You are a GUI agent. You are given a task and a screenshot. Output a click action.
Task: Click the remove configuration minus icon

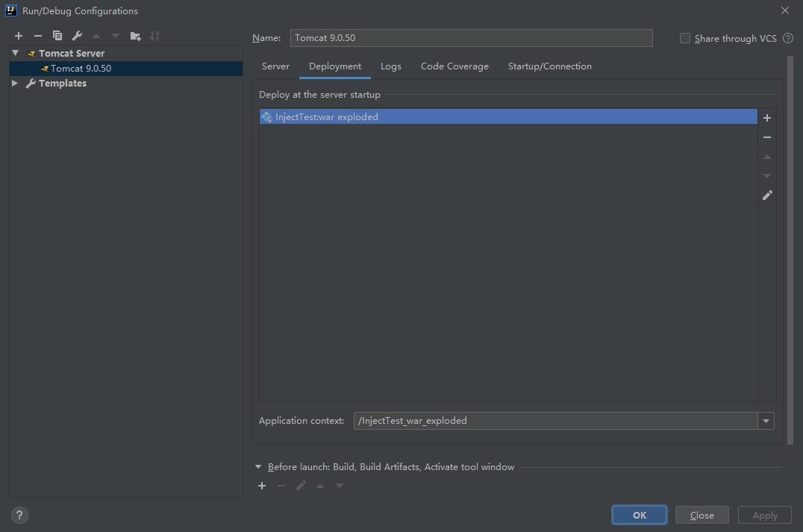(x=38, y=36)
